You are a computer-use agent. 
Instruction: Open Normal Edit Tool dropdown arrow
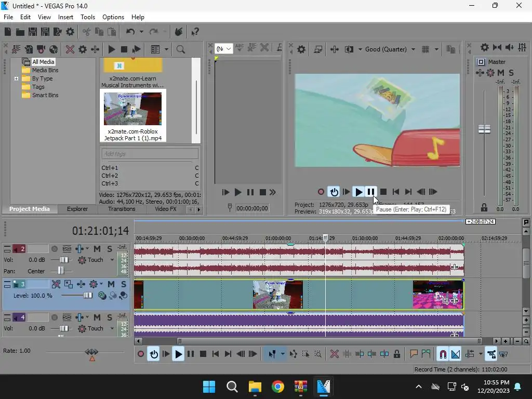(283, 354)
